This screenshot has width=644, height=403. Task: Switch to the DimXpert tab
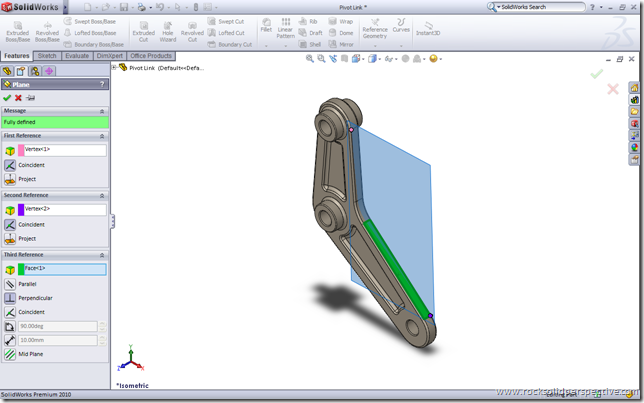coord(110,56)
